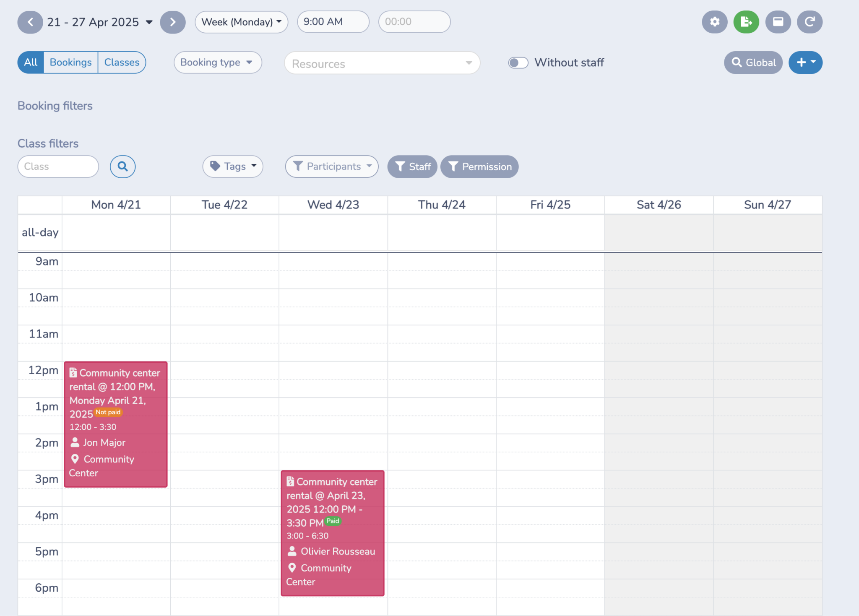
Task: Click the Mon 4/21 column header
Action: pyautogui.click(x=116, y=205)
